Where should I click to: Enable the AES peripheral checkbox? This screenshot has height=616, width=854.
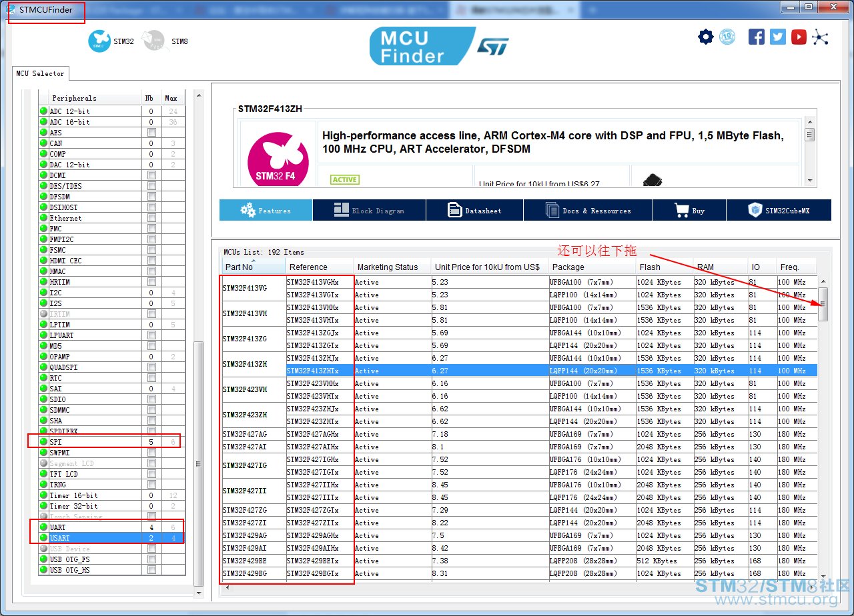click(x=151, y=133)
